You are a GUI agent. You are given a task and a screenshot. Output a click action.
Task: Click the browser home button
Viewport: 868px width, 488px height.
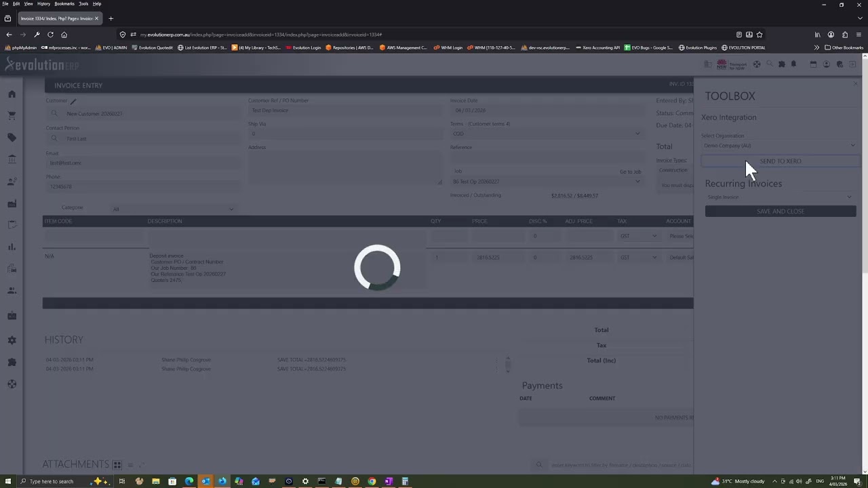(64, 35)
